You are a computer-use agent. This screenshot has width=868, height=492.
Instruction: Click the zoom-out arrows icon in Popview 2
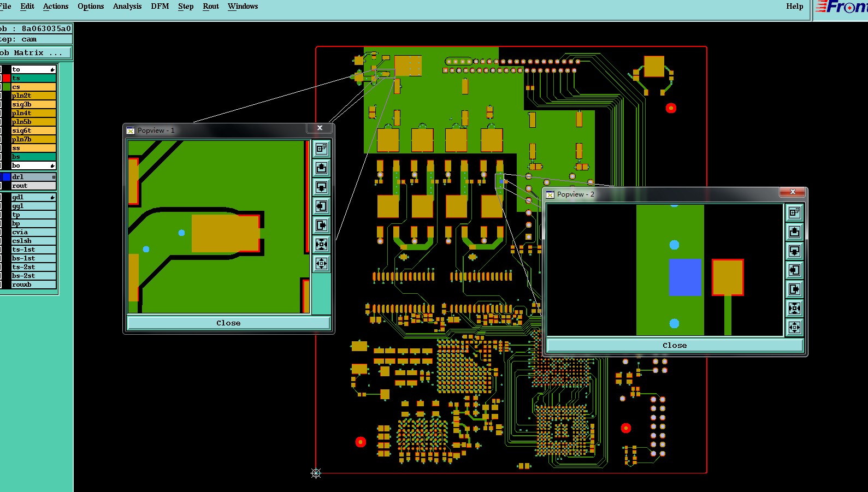pyautogui.click(x=794, y=327)
